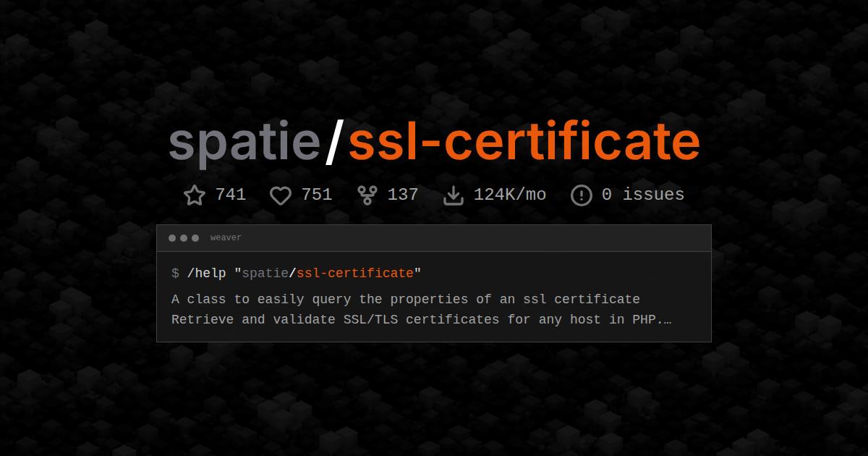Expand the terminal window title bar

[x=434, y=237]
